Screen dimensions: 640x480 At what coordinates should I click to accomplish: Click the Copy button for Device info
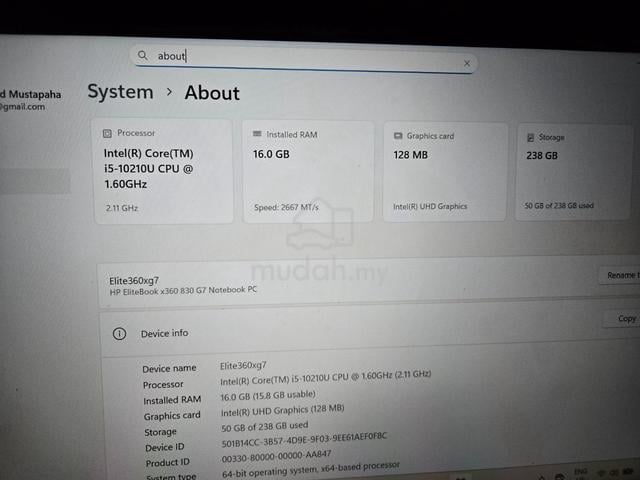622,319
